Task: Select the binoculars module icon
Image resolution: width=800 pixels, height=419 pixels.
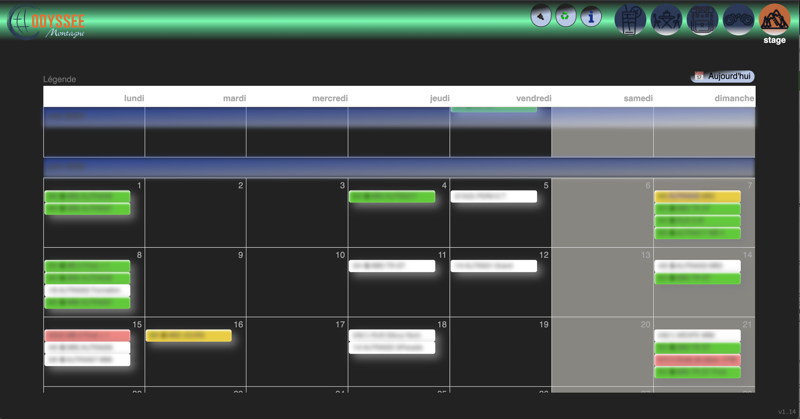Action: click(x=738, y=19)
